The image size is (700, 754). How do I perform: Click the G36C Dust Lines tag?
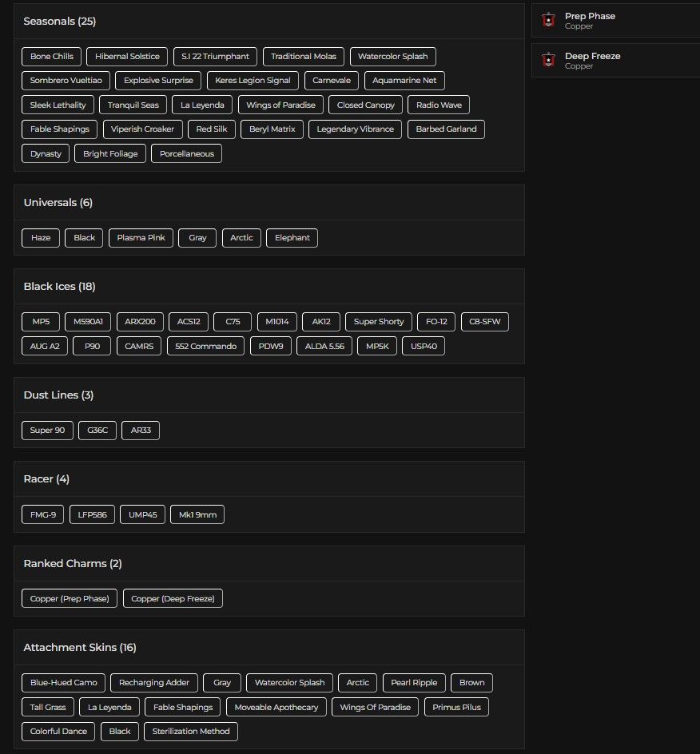tap(97, 431)
